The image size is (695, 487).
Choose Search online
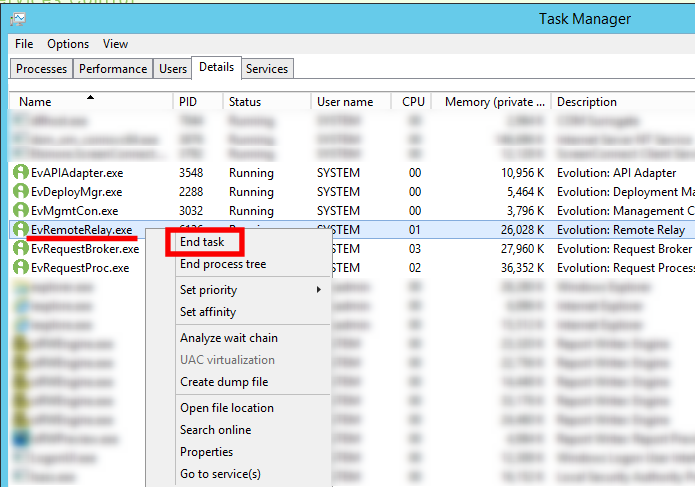[215, 430]
